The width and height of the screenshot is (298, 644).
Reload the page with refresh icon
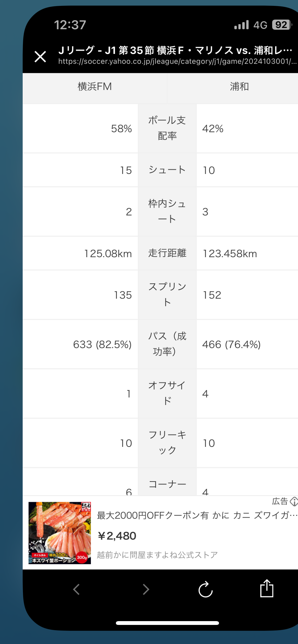coord(206,589)
